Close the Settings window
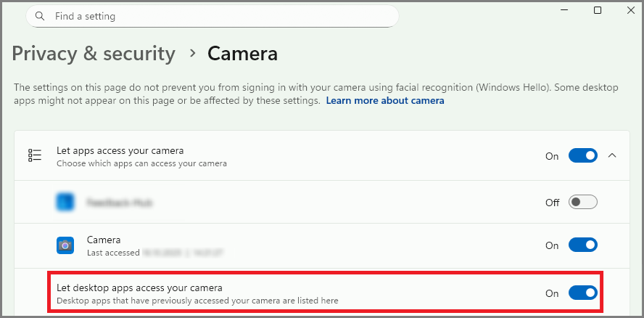Image resolution: width=644 pixels, height=318 pixels. click(630, 10)
